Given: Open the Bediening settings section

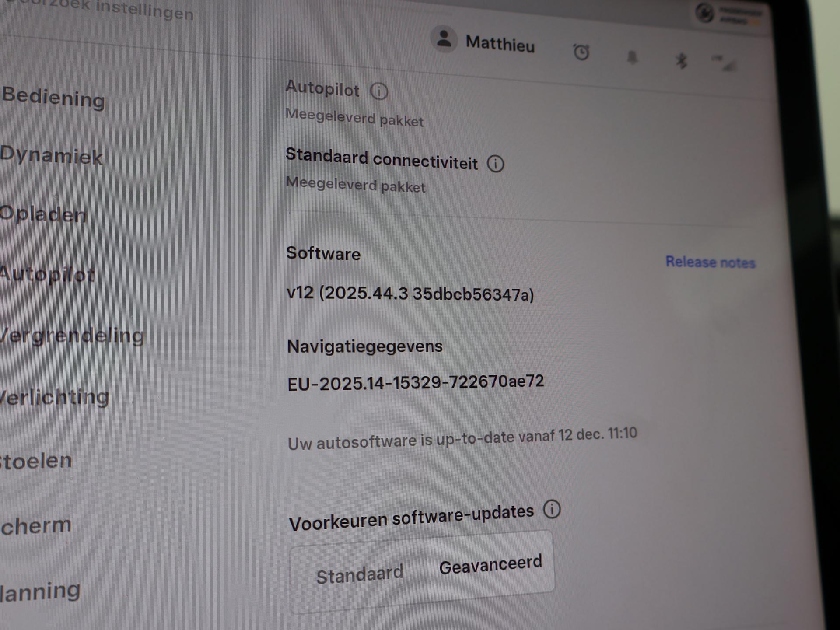Looking at the screenshot, I should [x=53, y=97].
